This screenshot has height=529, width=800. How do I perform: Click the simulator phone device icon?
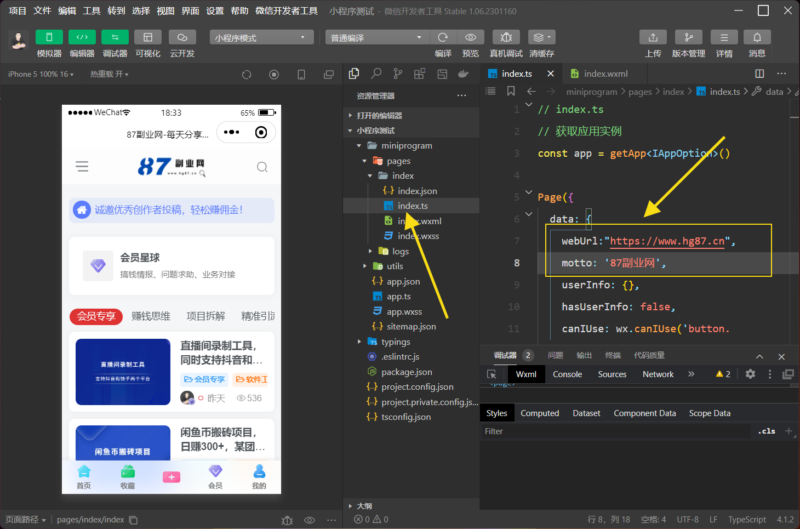302,74
